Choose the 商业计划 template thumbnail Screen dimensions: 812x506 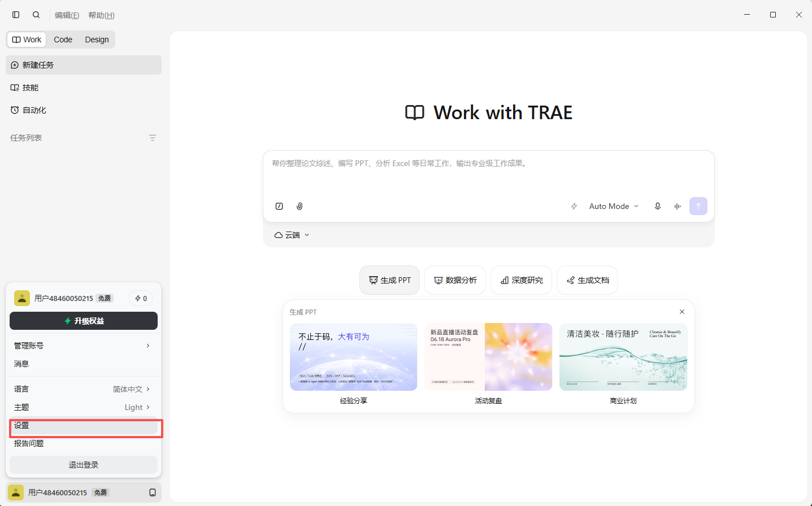[623, 357]
